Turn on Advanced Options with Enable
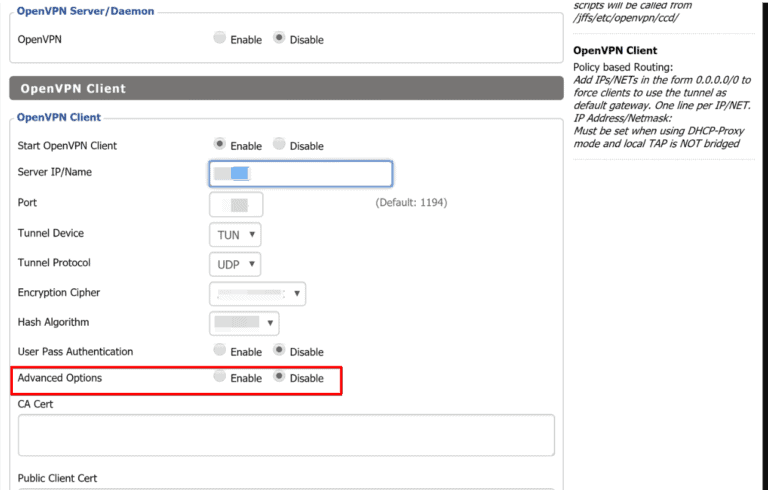 pyautogui.click(x=220, y=378)
